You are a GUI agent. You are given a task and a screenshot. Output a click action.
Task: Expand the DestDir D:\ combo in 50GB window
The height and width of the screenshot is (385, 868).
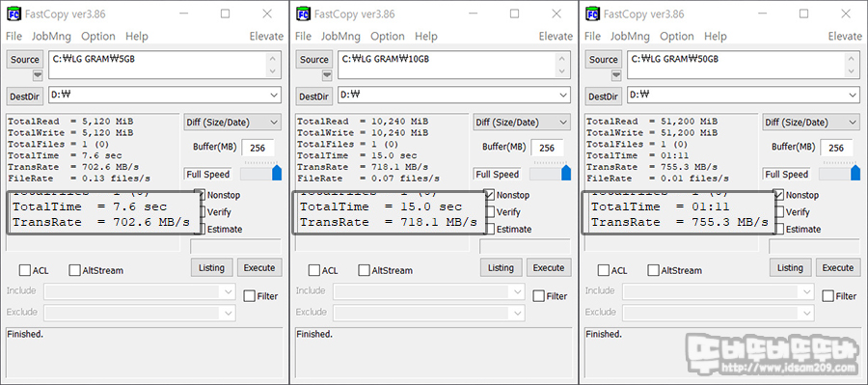(854, 96)
